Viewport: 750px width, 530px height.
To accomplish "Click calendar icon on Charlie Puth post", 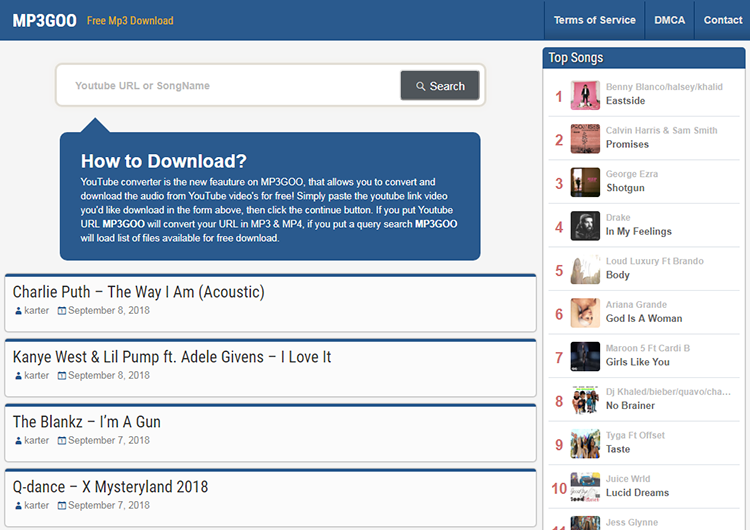I will (x=62, y=311).
